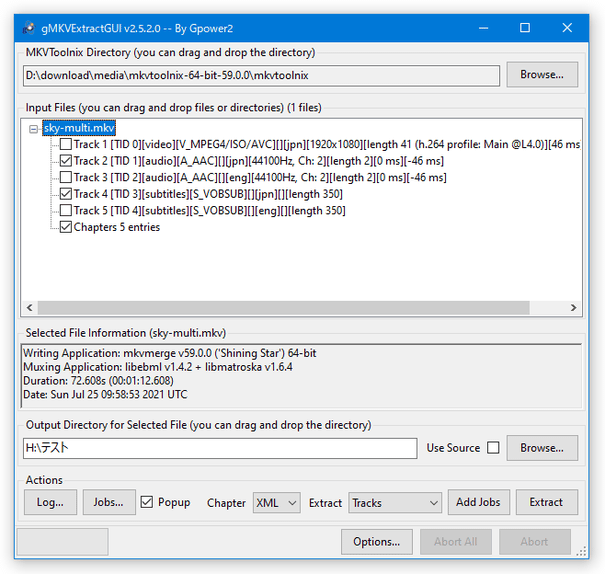Collapse the sky-multi.mkv tree node
Screen dimensions: 605x574
coord(34,129)
